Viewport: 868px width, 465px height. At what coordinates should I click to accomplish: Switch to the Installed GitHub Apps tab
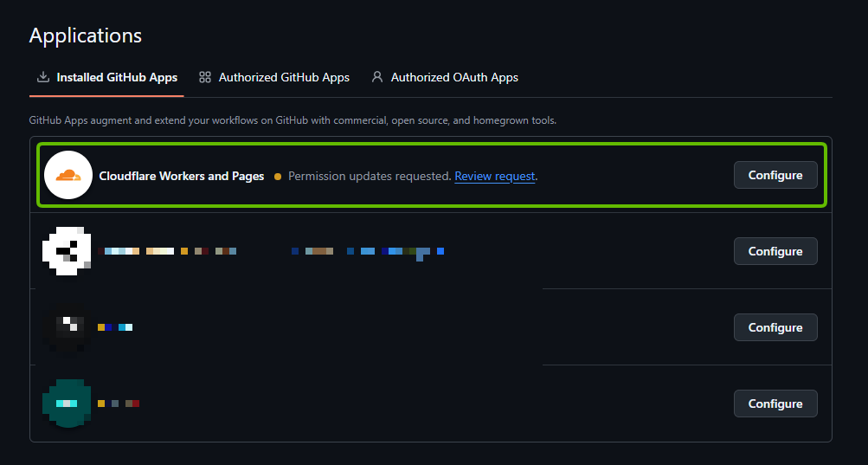pyautogui.click(x=117, y=77)
